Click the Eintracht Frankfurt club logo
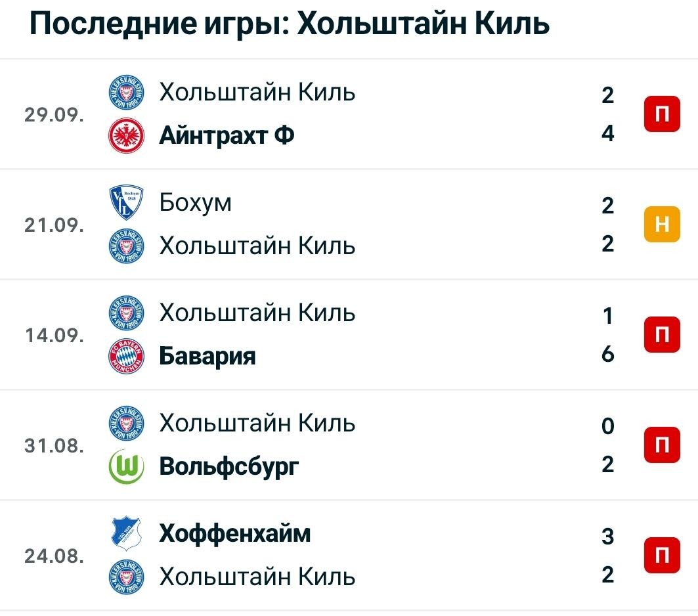Image resolution: width=698 pixels, height=616 pixels. [x=127, y=136]
